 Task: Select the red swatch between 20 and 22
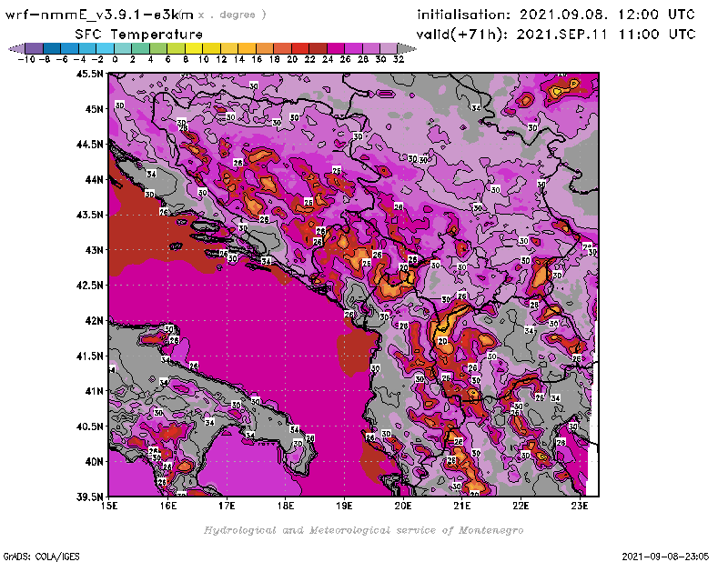(300, 48)
